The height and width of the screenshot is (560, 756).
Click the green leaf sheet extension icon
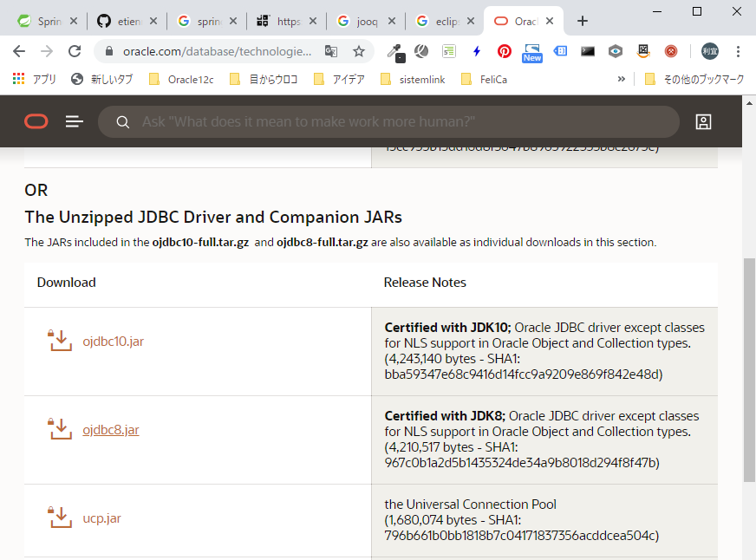[x=449, y=51]
